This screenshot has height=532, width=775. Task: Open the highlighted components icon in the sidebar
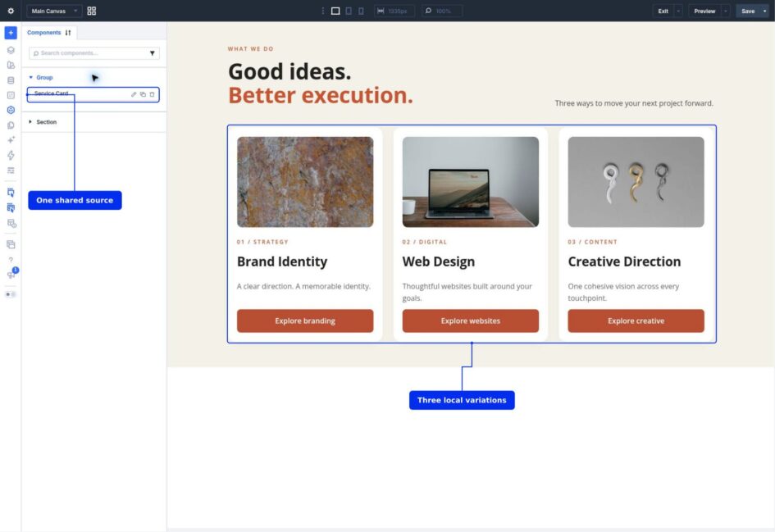(11, 110)
